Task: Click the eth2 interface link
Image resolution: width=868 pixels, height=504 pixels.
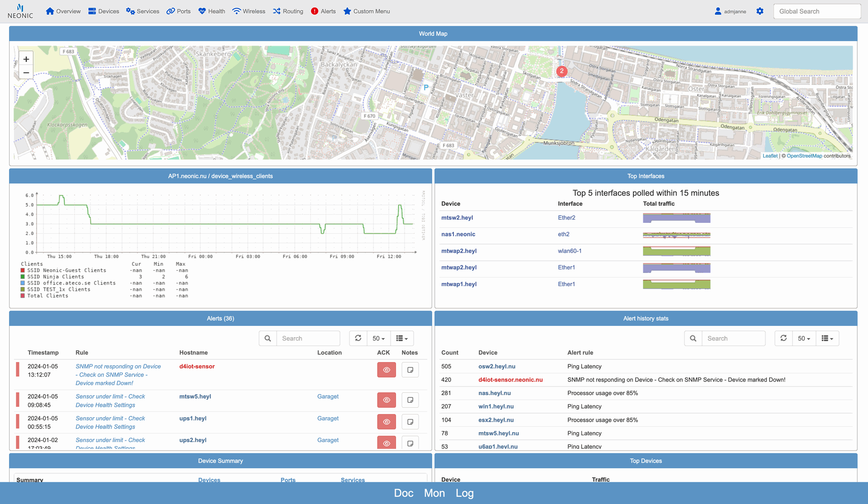Action: pos(563,235)
